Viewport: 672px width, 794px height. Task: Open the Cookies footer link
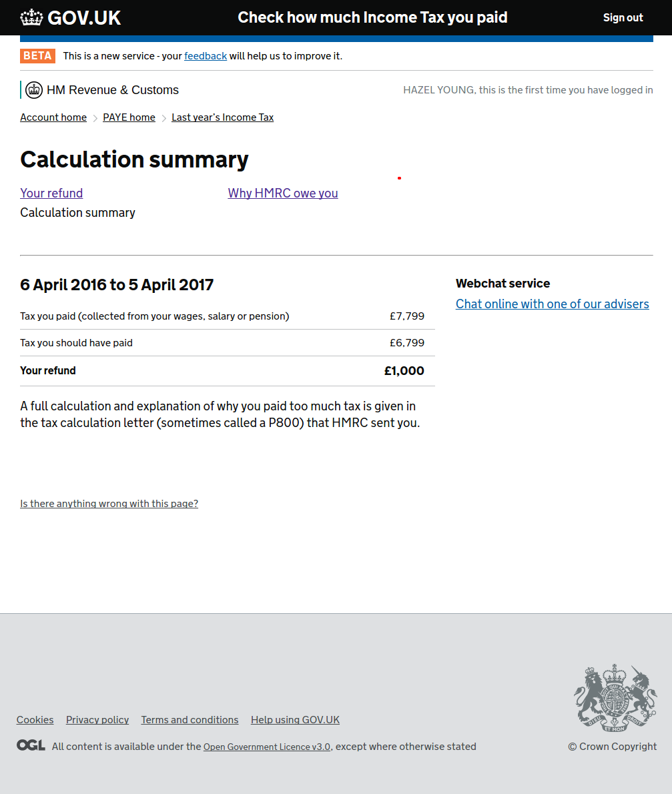click(35, 719)
